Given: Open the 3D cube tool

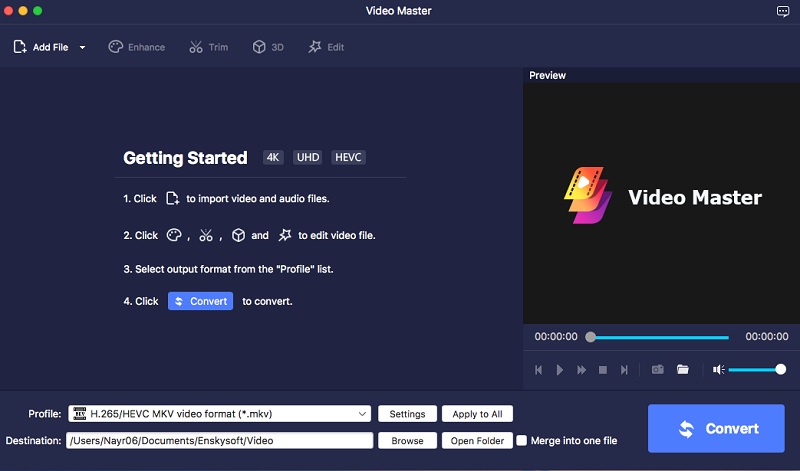Looking at the screenshot, I should (268, 47).
